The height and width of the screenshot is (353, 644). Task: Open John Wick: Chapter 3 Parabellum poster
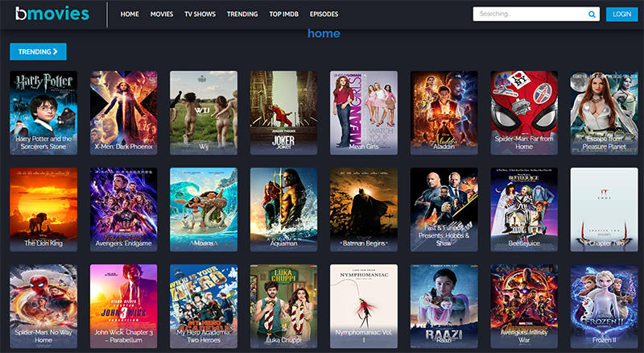(x=124, y=306)
